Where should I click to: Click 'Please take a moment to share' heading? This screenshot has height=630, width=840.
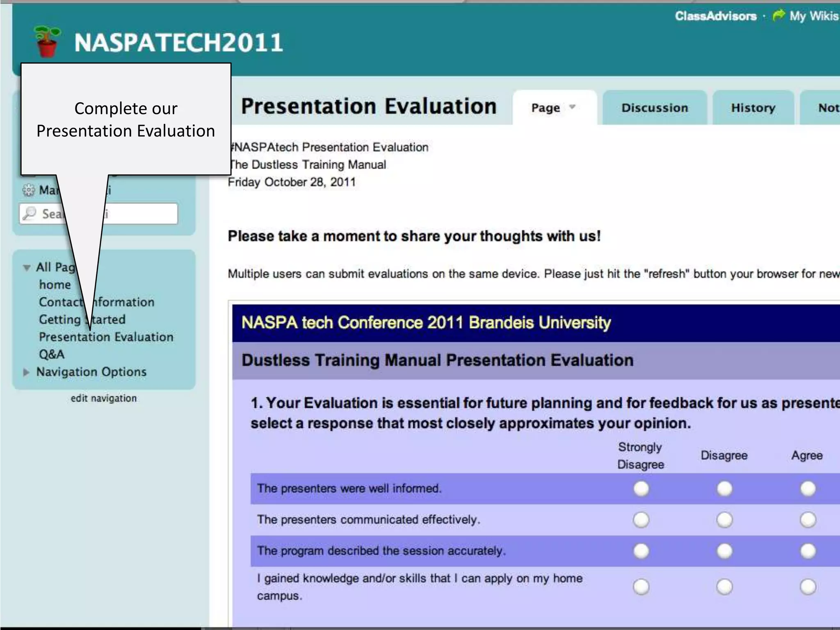point(414,236)
